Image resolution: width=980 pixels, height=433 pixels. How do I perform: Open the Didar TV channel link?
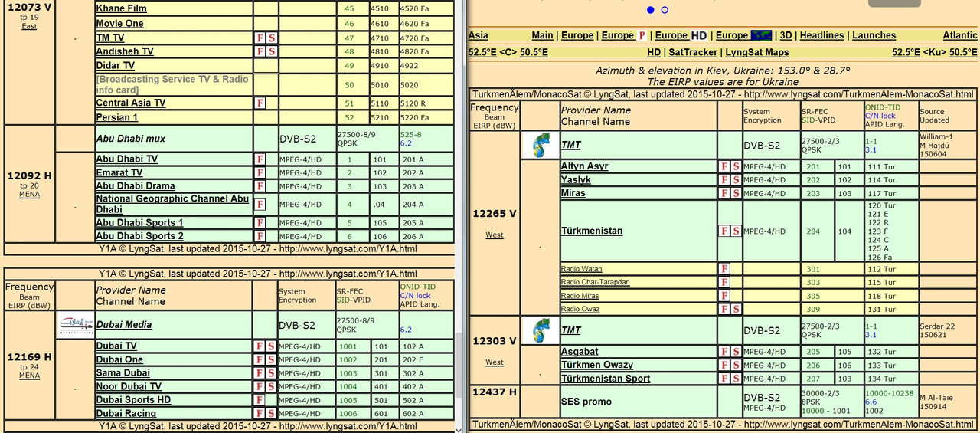click(115, 65)
